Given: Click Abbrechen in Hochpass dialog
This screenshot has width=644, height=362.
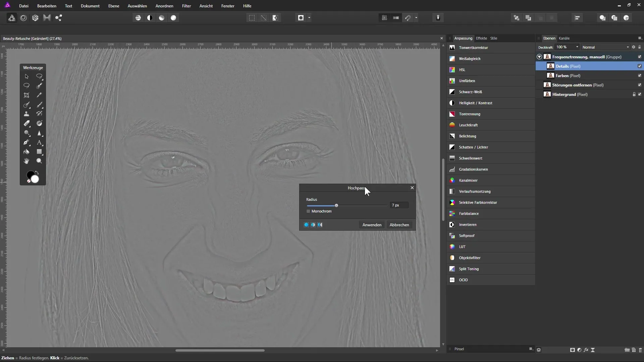Looking at the screenshot, I should (399, 225).
